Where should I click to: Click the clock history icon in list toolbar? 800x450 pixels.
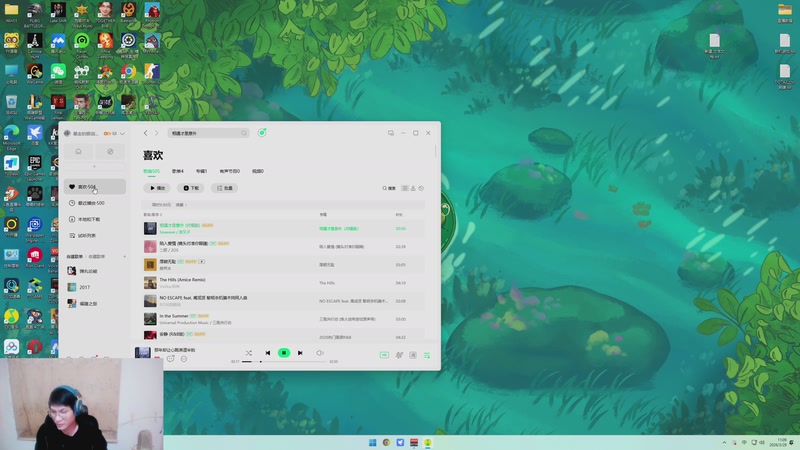pos(421,188)
